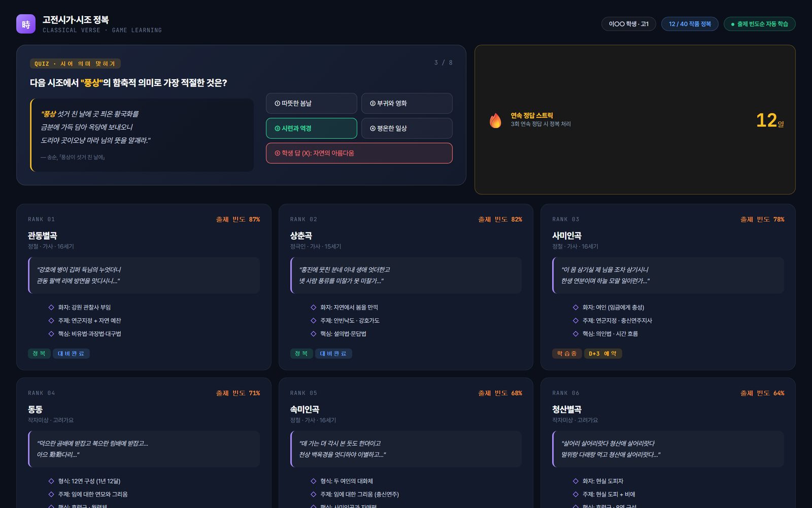
Task: Choose answer option ③ 시련과 역경
Action: tap(311, 128)
